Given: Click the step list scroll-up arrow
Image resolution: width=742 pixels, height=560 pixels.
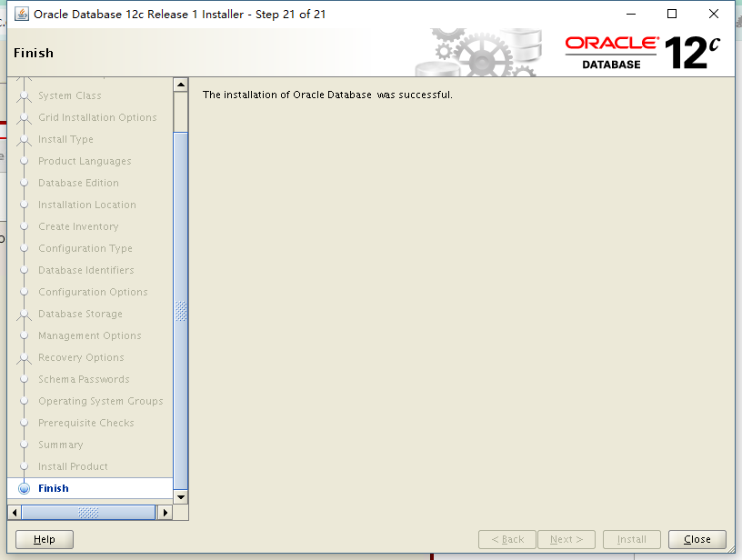Looking at the screenshot, I should [181, 85].
